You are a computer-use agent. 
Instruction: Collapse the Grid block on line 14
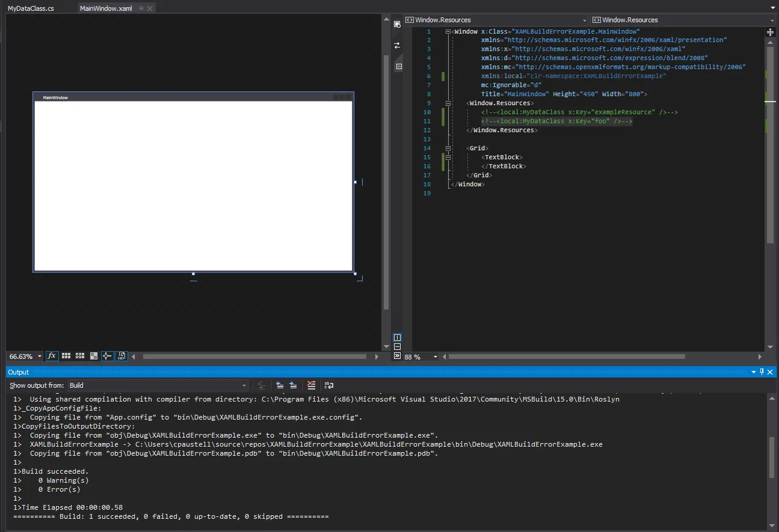click(x=448, y=148)
